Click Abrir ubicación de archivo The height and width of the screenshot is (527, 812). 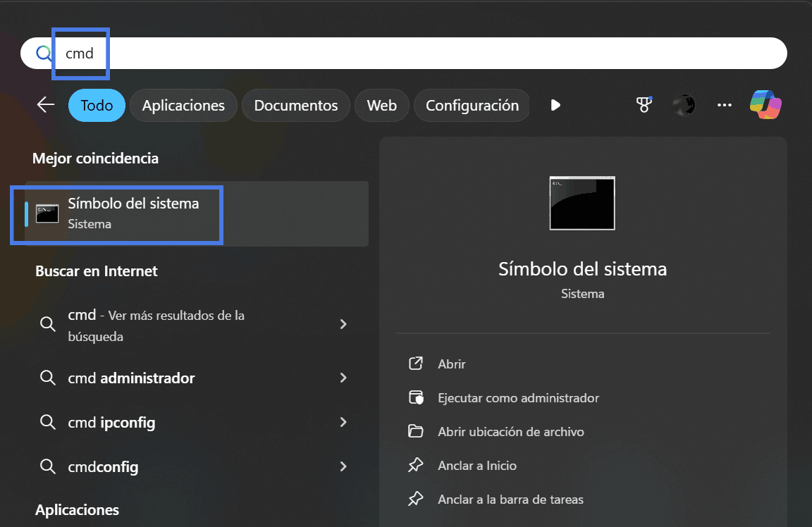point(510,432)
